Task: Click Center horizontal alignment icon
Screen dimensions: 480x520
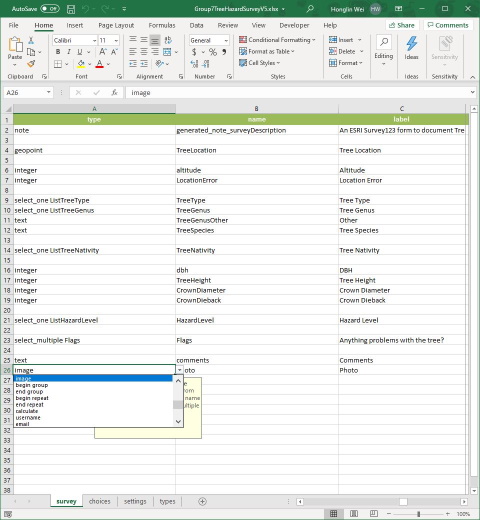Action: pos(144,52)
